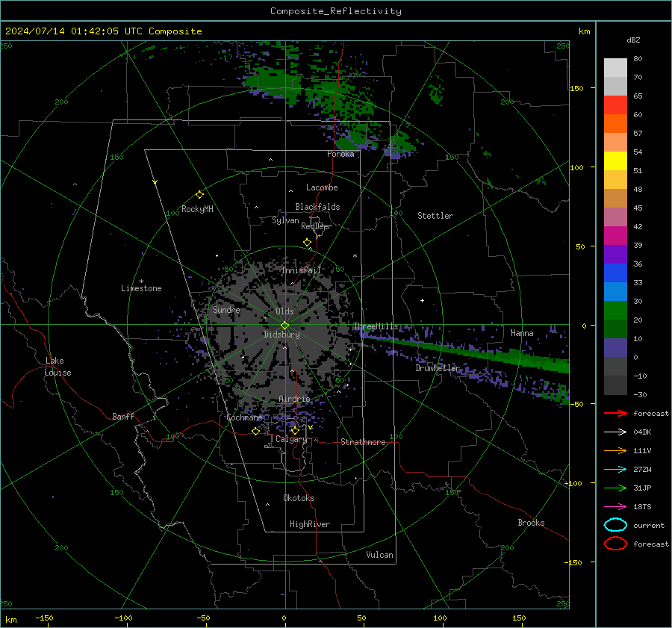Image resolution: width=672 pixels, height=628 pixels.
Task: Click the Okotoks city label
Action: click(299, 497)
